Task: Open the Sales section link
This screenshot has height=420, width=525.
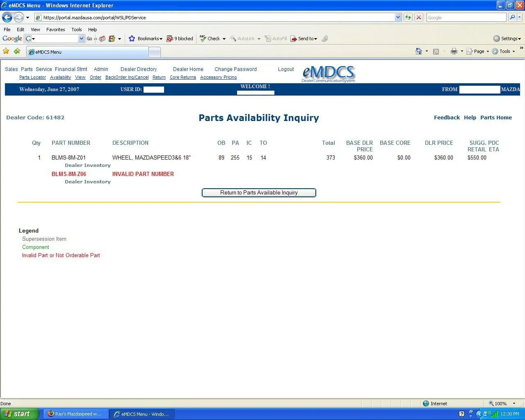Action: click(x=11, y=69)
